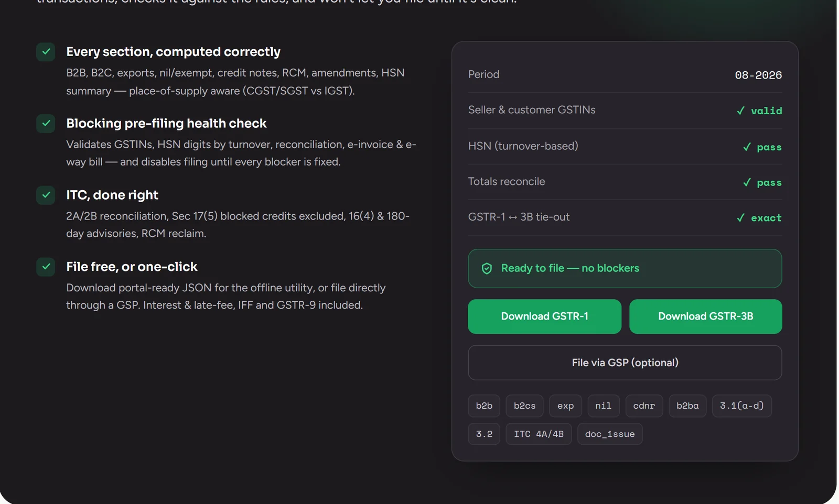839x504 pixels.
Task: Click the checkmark icon beside Blocking pre-filing health check
Action: pos(46,124)
